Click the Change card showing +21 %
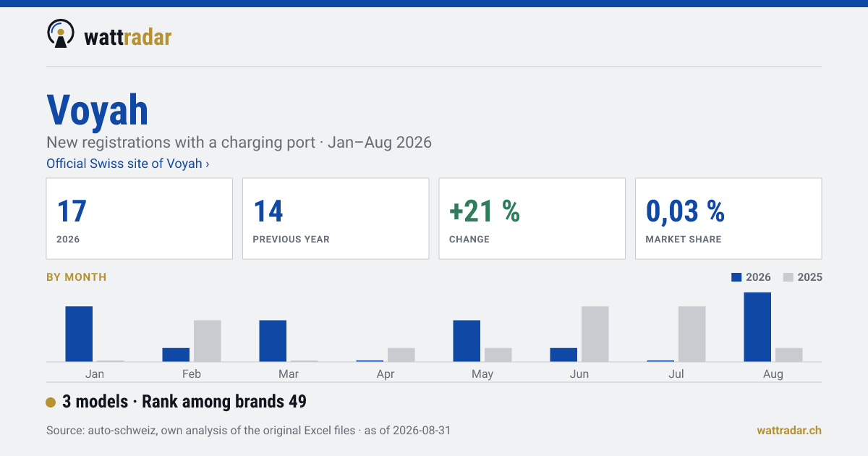868x456 pixels. 532,219
